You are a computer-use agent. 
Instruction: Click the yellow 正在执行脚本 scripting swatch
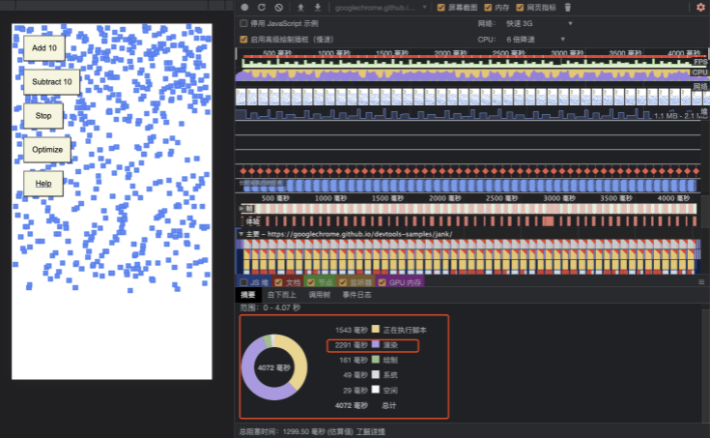coord(375,329)
